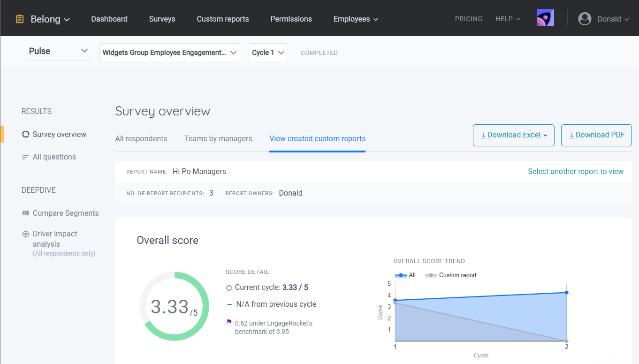Image resolution: width=639 pixels, height=364 pixels.
Task: Open the Pricing link
Action: 469,19
